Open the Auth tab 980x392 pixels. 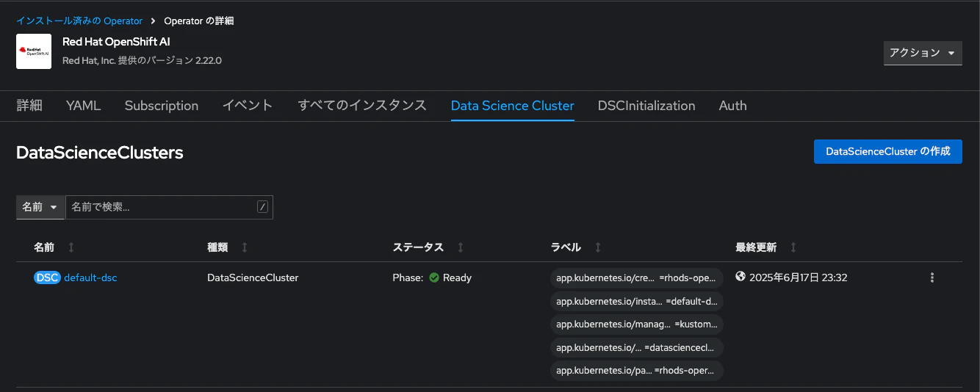point(733,106)
